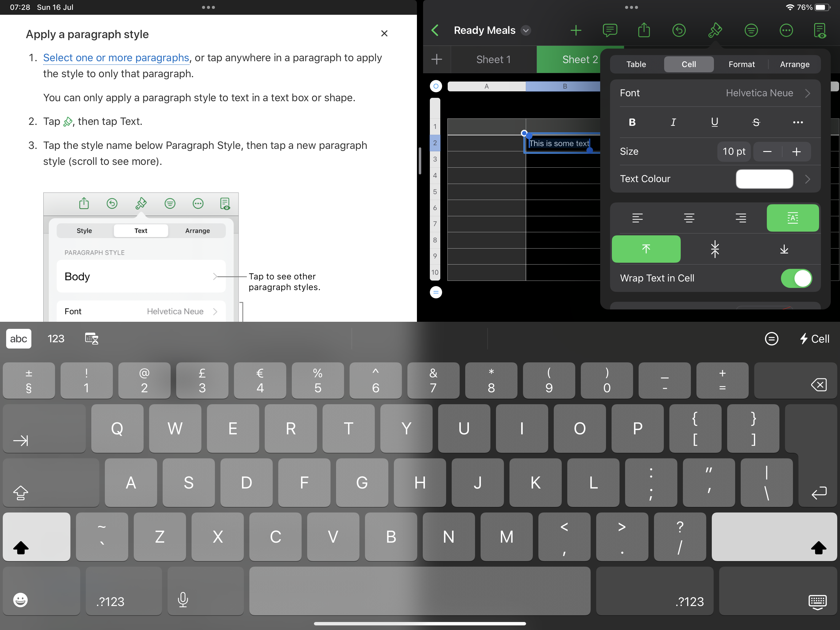This screenshot has height=630, width=840.
Task: Open 'Select one or more paragraphs' link
Action: (x=116, y=58)
